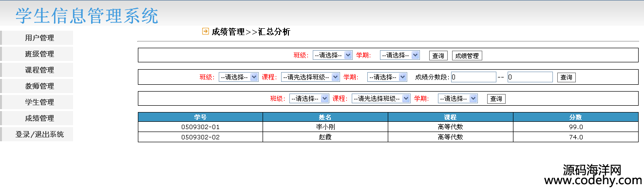Click the upper score input in 成绩分数段

[x=530, y=77]
